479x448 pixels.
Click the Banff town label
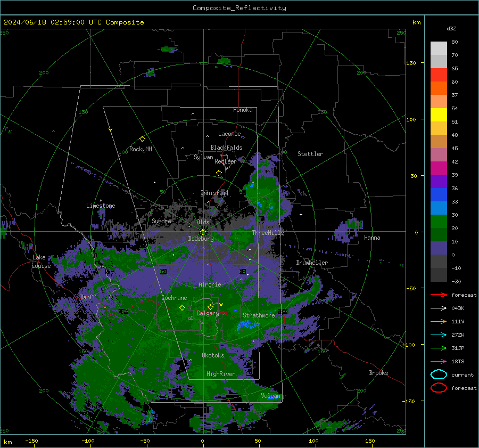pos(88,297)
